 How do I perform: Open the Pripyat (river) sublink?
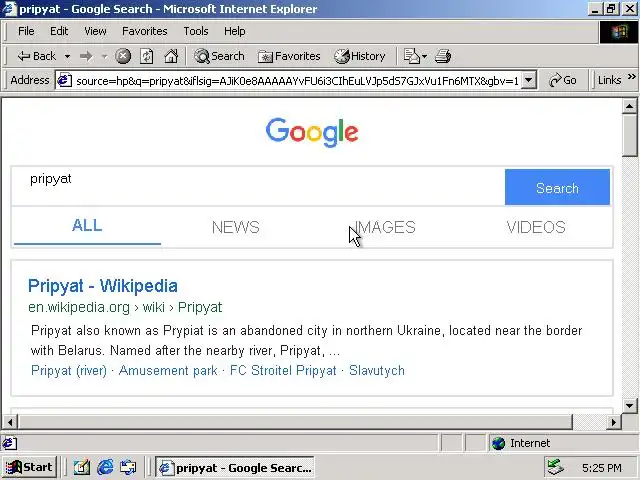coord(69,371)
